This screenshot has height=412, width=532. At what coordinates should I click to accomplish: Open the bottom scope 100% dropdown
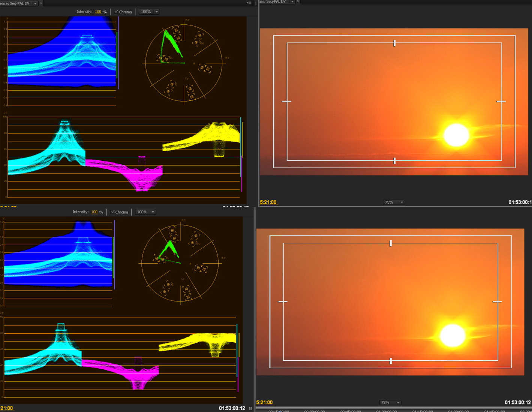(x=153, y=212)
